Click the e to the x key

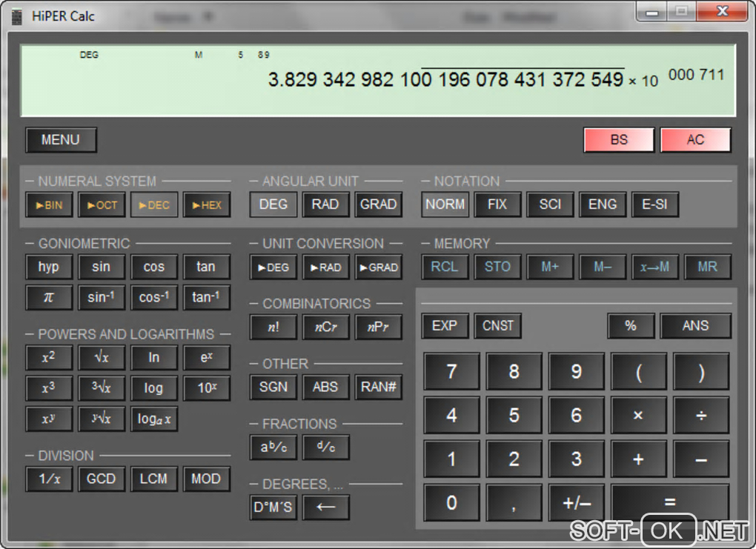click(x=207, y=358)
